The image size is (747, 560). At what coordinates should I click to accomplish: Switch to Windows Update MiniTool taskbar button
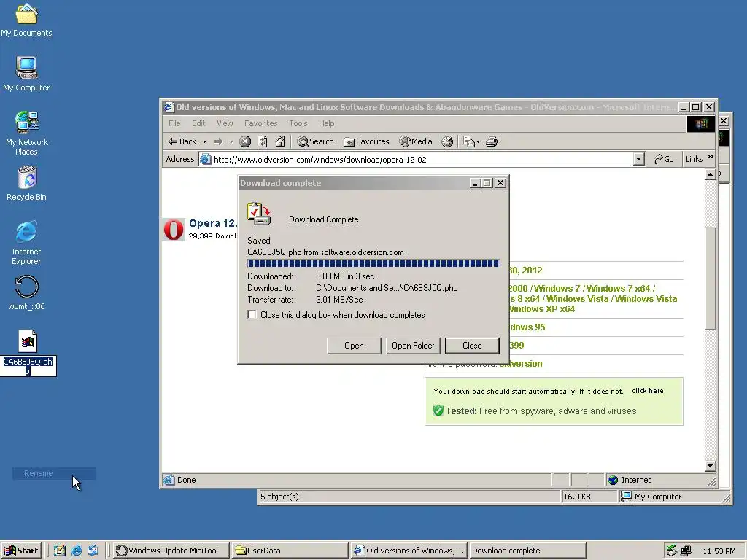[171, 551]
